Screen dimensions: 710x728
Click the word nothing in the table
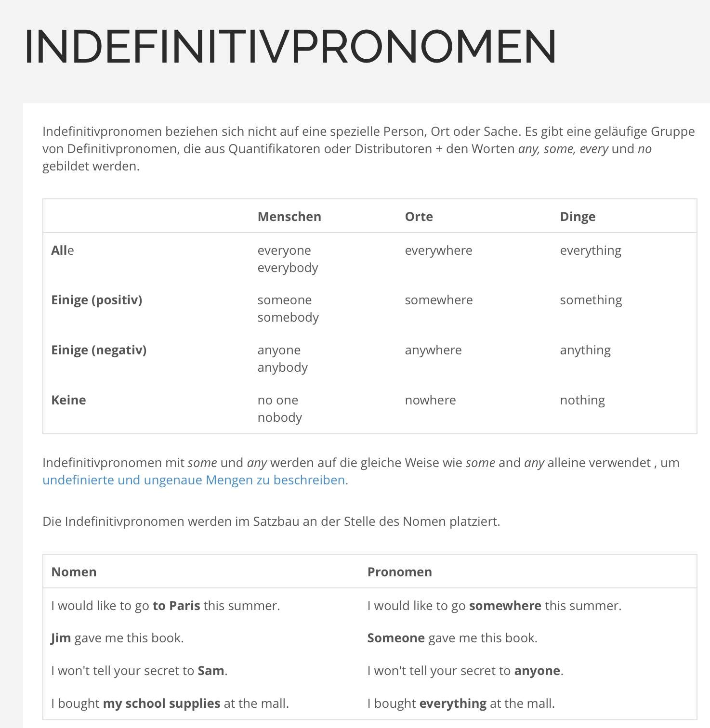[582, 400]
